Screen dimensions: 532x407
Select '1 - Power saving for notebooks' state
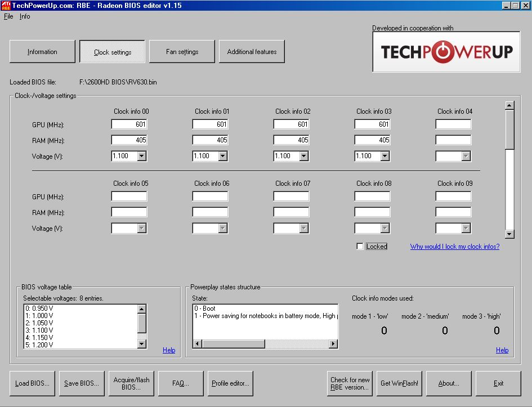266,316
